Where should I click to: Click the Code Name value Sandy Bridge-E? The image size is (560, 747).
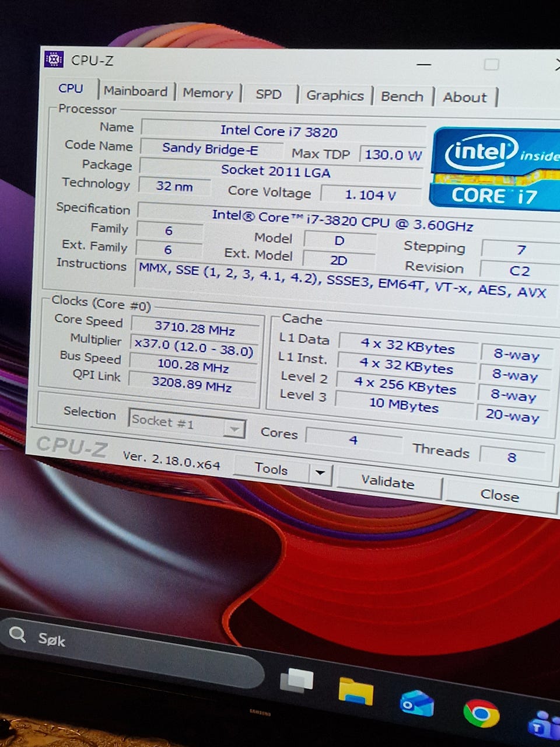click(210, 149)
